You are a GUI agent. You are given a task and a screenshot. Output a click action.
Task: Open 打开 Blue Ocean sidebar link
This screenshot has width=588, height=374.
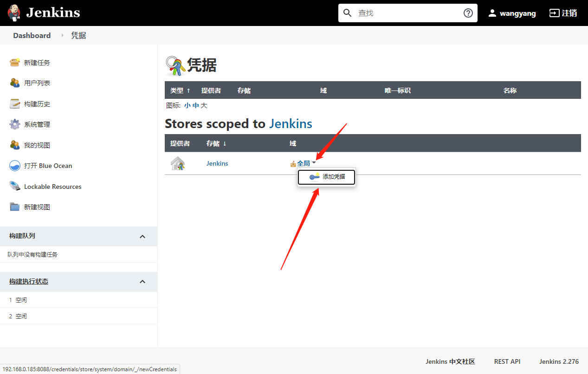pyautogui.click(x=48, y=166)
